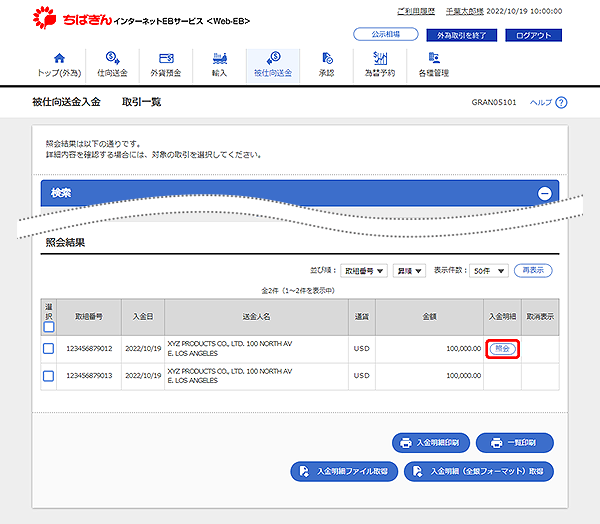Click the printer icon on 入金明細印刷
This screenshot has height=524, width=600.
(x=406, y=443)
